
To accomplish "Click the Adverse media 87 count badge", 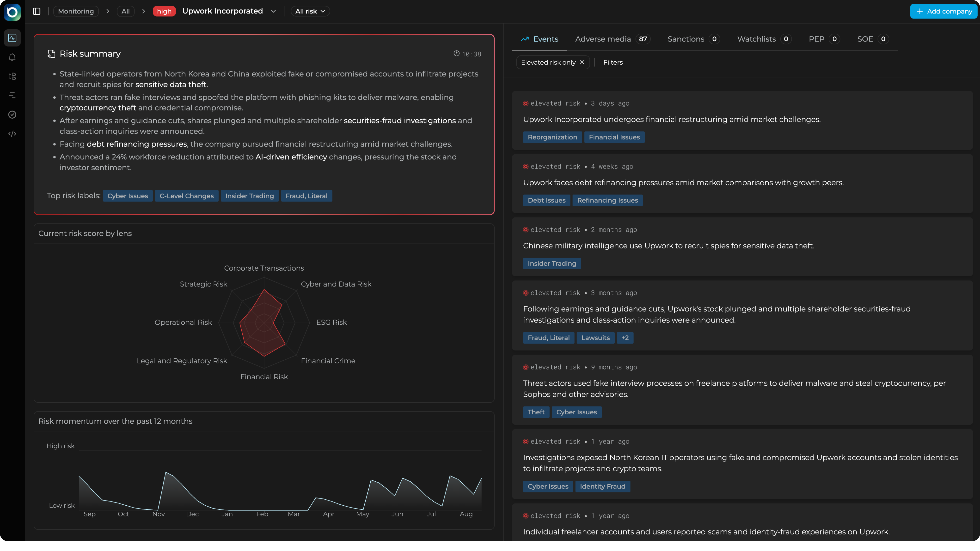I will coord(643,39).
